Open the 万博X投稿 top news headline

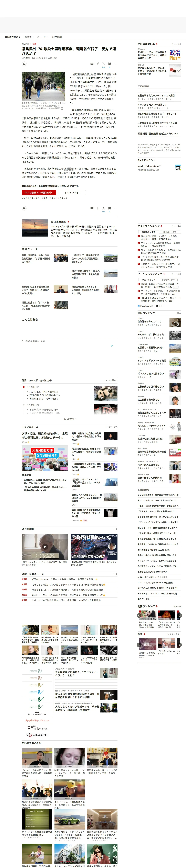[x=45, y=436]
